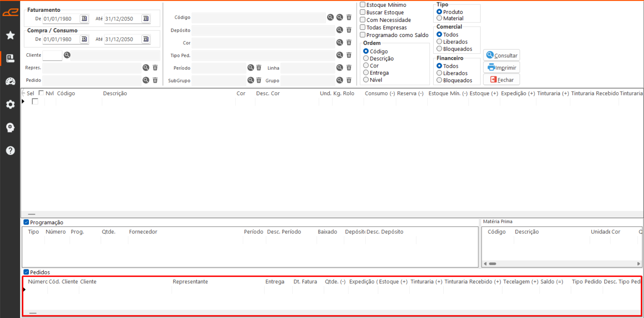Click the search icon next to Cliente
The height and width of the screenshot is (318, 644).
[x=67, y=55]
